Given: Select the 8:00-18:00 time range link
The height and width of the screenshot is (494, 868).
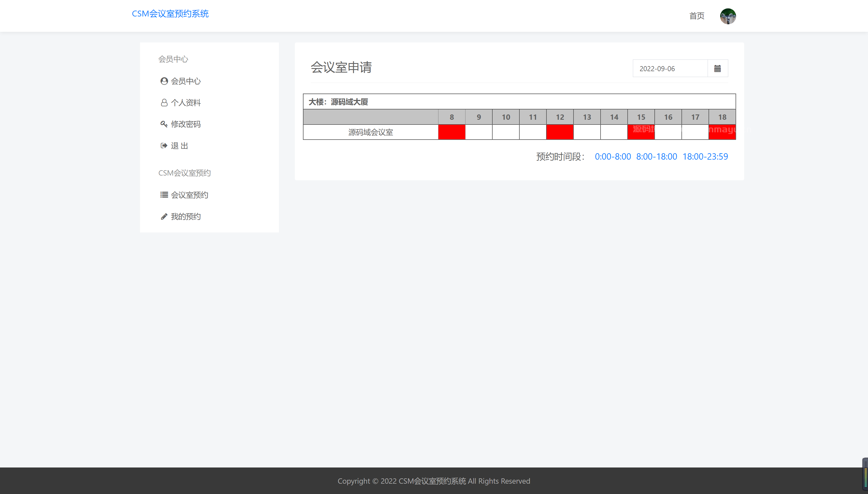Looking at the screenshot, I should [x=656, y=156].
